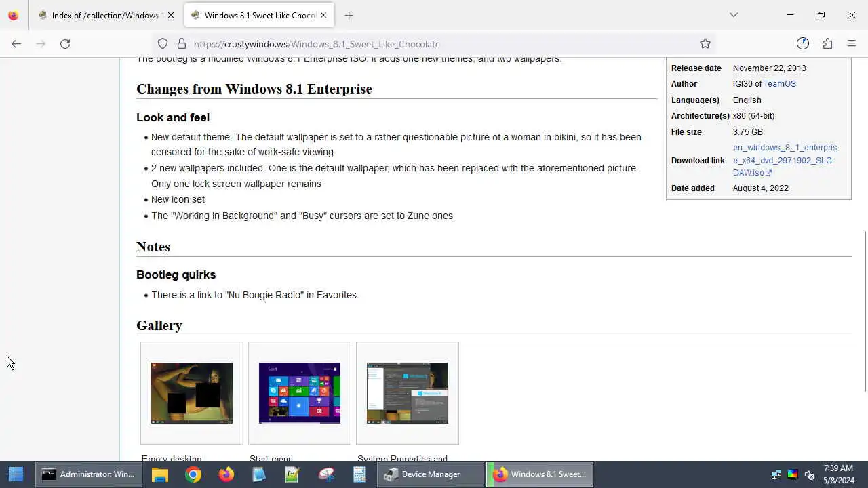This screenshot has width=868, height=488.
Task: Open File Explorer from taskbar
Action: click(160, 474)
